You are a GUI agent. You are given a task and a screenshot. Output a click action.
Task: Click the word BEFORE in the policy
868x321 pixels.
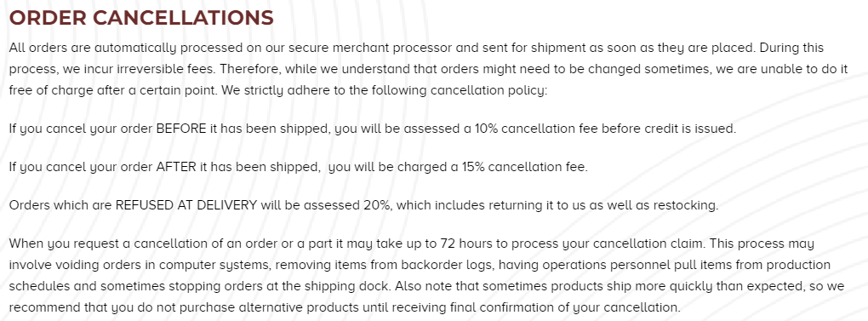[181, 129]
